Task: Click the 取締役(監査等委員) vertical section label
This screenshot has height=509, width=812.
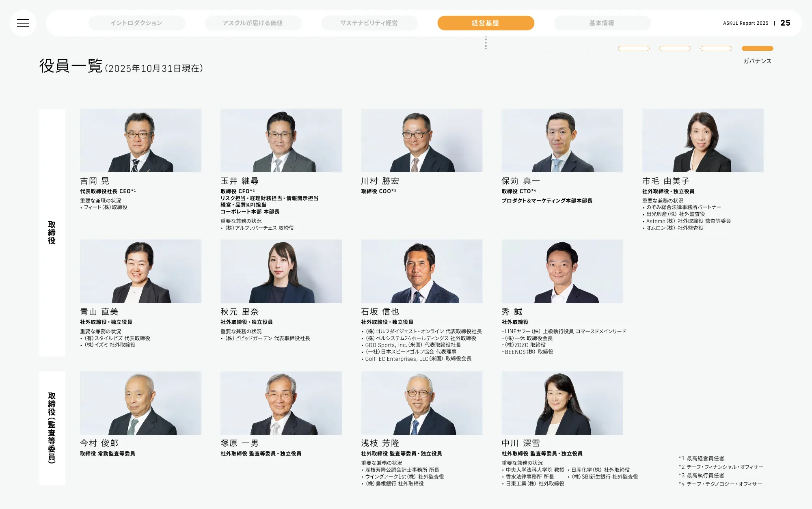Action: pos(52,428)
